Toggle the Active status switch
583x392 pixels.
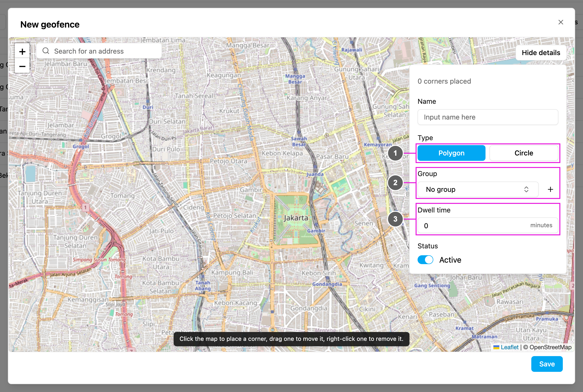pos(425,260)
